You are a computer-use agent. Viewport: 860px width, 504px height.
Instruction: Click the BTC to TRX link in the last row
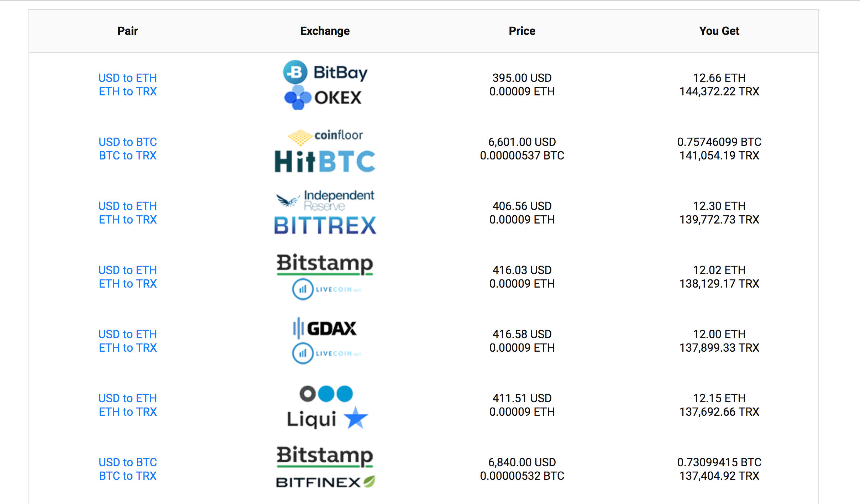click(x=127, y=476)
